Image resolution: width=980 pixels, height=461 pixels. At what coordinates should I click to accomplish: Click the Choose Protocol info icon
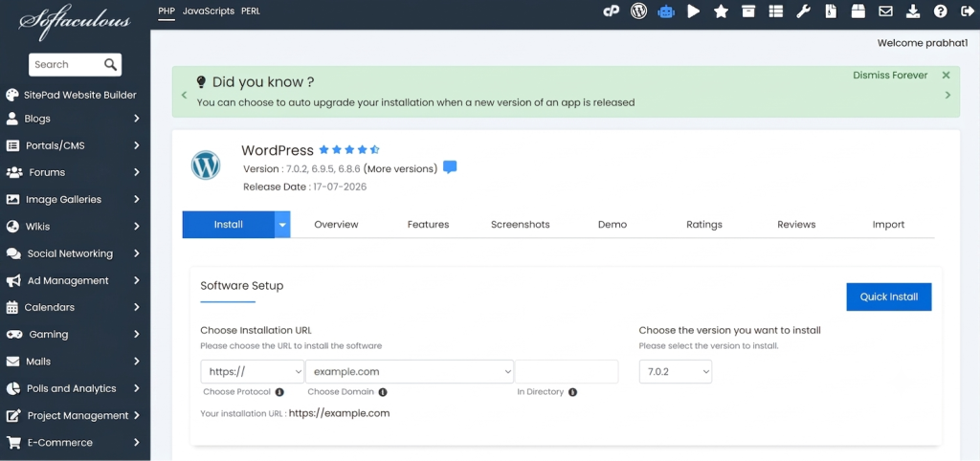pyautogui.click(x=279, y=392)
